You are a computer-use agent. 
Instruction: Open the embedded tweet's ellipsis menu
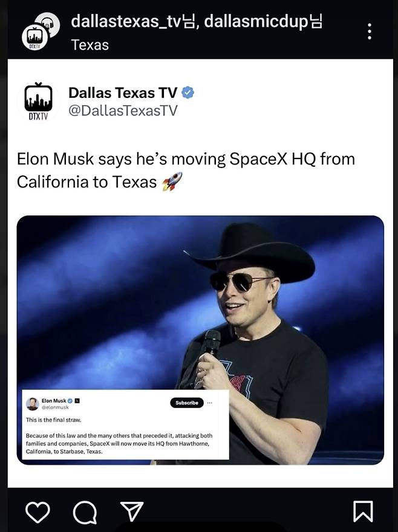coord(209,403)
